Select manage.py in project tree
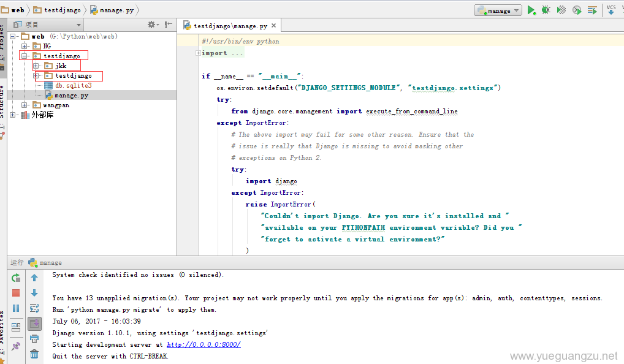Image resolution: width=624 pixels, height=364 pixels. point(93,96)
